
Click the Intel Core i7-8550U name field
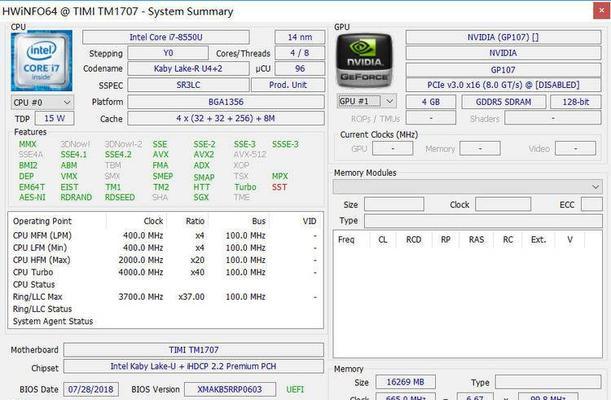coord(166,37)
